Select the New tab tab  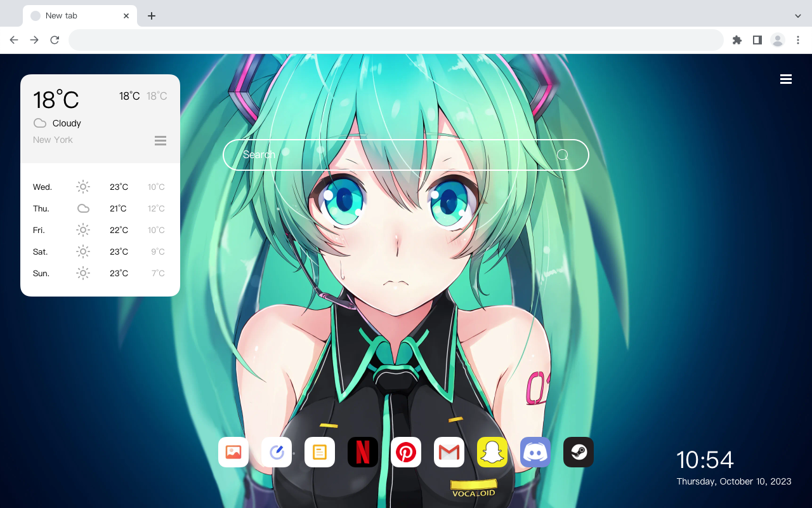click(80, 16)
